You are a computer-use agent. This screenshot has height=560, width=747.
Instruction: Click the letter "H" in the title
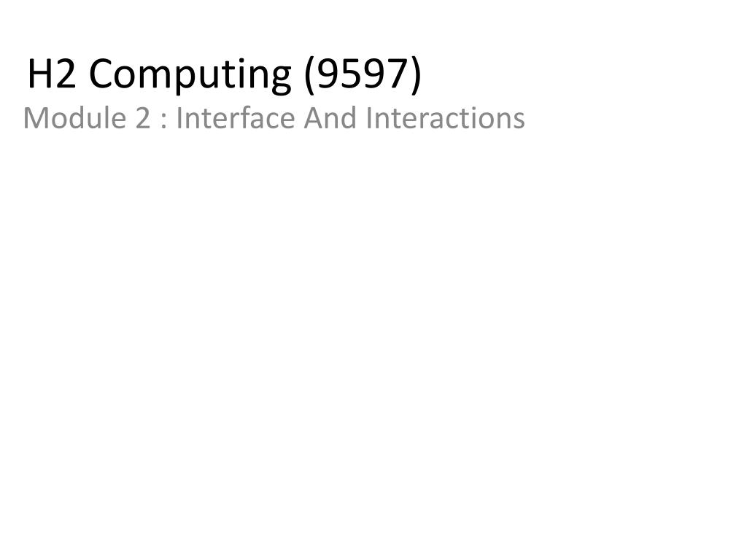tap(39, 74)
